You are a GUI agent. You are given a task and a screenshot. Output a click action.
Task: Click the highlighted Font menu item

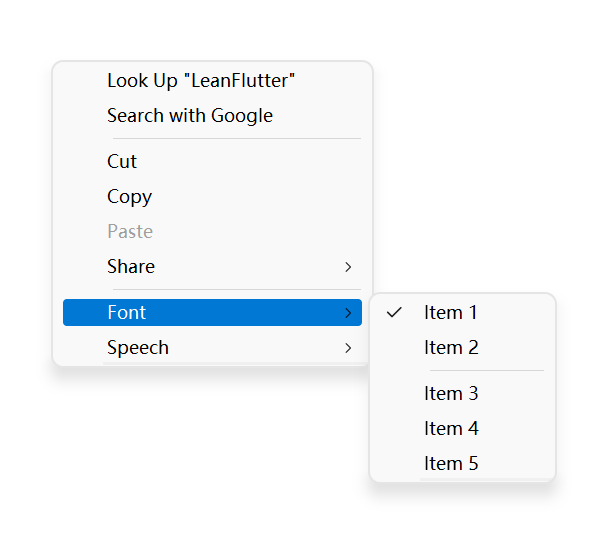pos(127,313)
